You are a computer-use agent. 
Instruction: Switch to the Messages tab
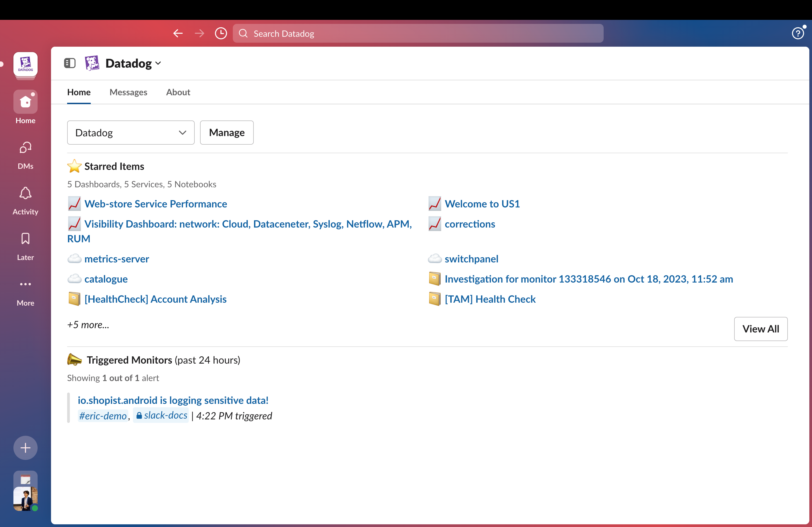pos(128,92)
